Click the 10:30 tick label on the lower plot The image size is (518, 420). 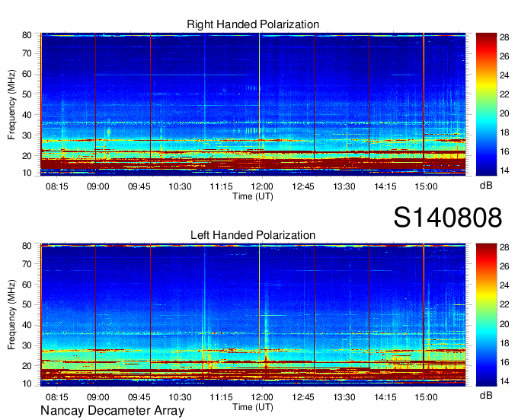(180, 397)
